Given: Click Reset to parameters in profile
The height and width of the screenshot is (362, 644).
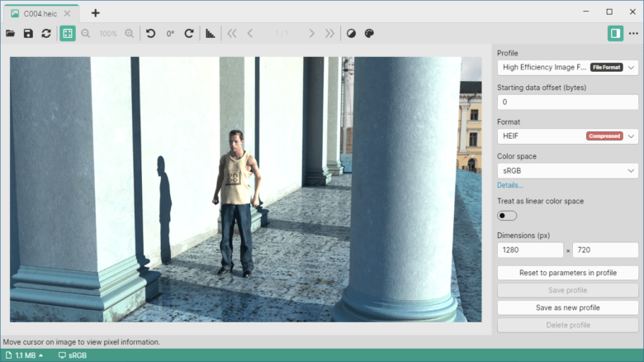Looking at the screenshot, I should (x=567, y=273).
